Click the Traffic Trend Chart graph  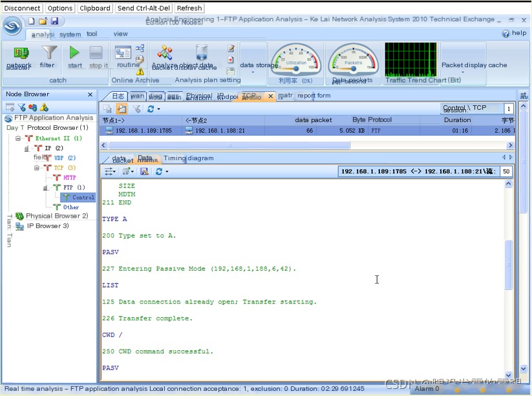[x=410, y=59]
